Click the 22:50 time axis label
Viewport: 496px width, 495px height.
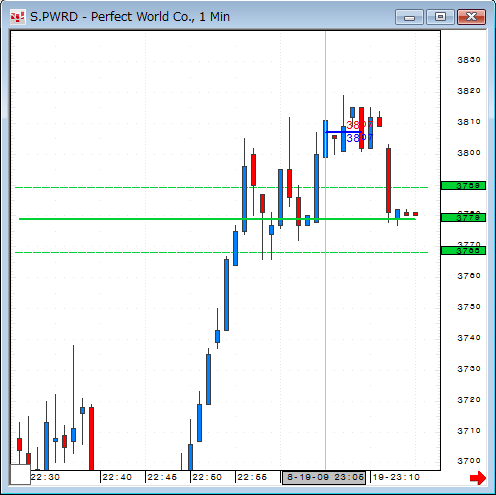click(x=207, y=477)
